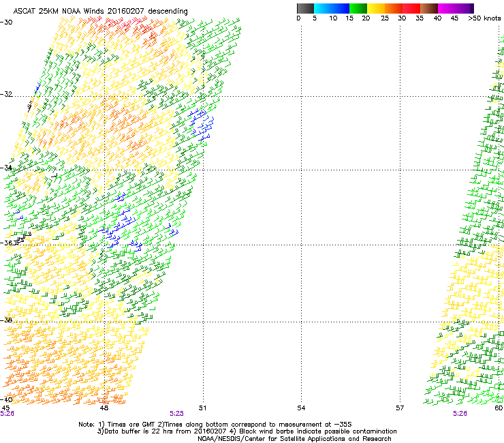The width and height of the screenshot is (504, 443).
Task: Click the red 30-35 knots color band
Action: point(411,8)
